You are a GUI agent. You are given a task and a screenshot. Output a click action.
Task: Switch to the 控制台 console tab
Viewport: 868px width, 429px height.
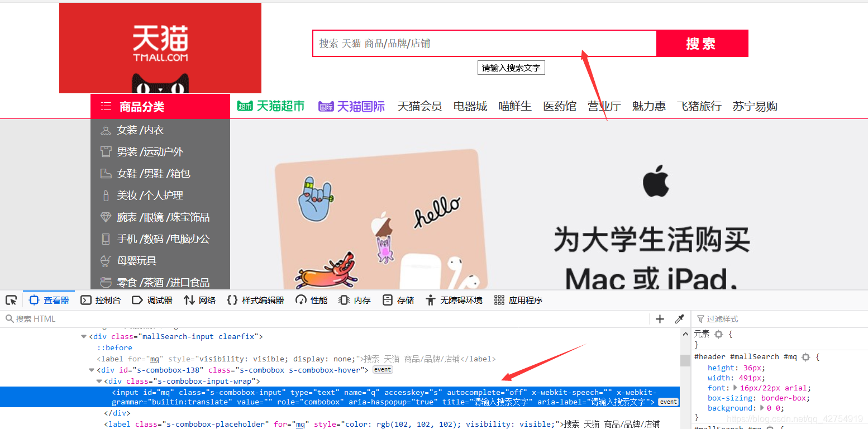point(101,301)
